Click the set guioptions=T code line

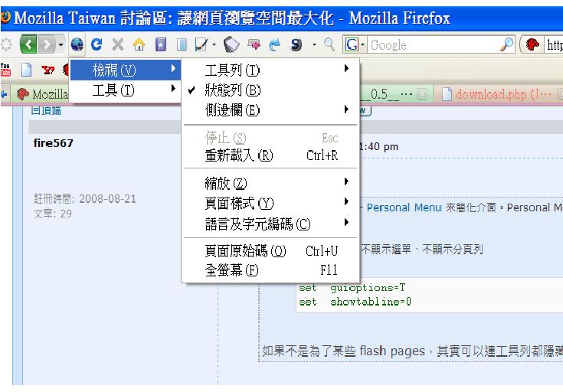pyautogui.click(x=352, y=288)
